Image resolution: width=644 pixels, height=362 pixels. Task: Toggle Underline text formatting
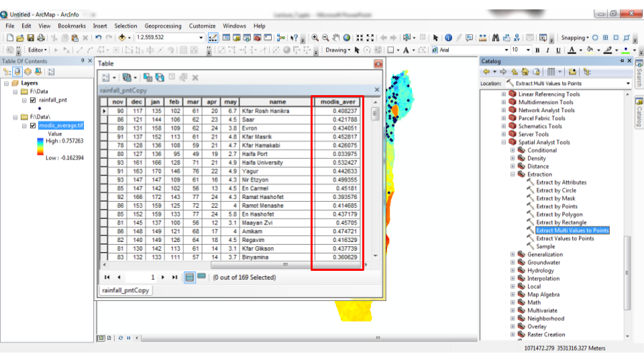(558, 50)
